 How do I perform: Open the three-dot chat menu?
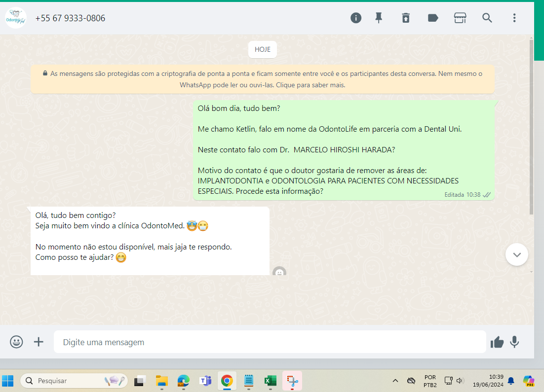[514, 18]
